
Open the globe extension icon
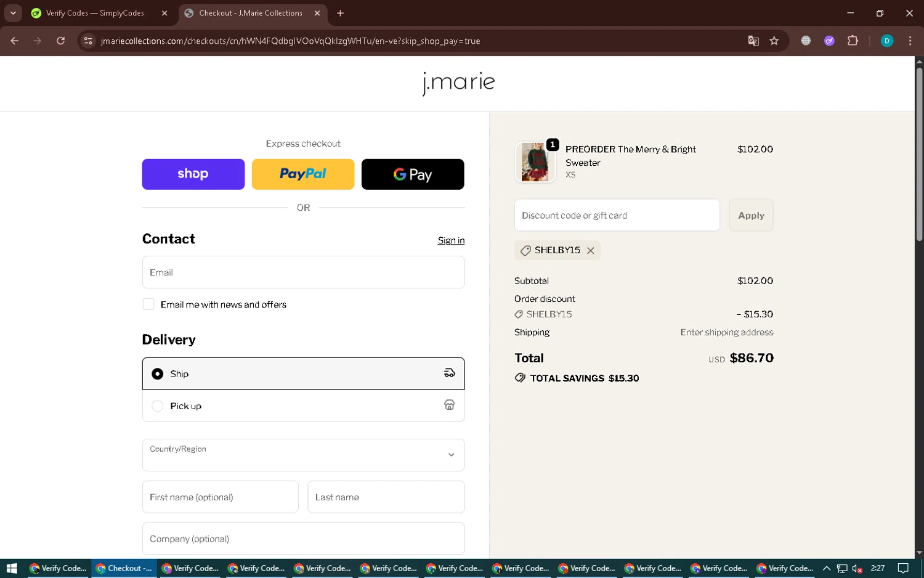tap(806, 41)
